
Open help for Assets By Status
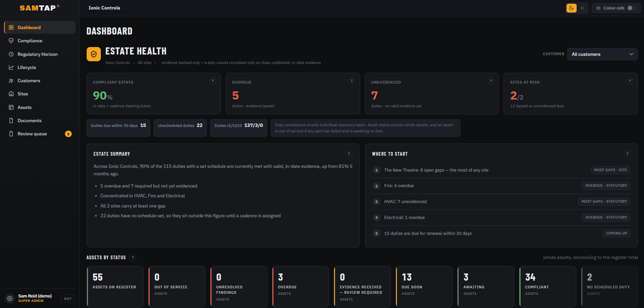133,258
